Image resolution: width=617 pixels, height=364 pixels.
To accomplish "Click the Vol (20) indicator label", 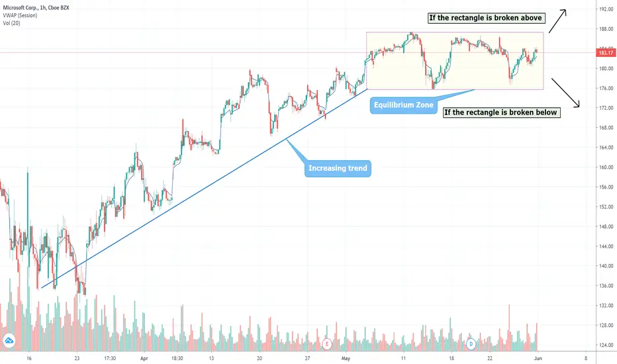I will coord(11,24).
